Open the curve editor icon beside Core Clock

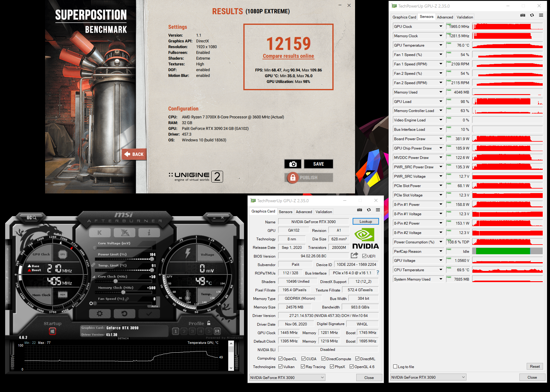pos(94,277)
